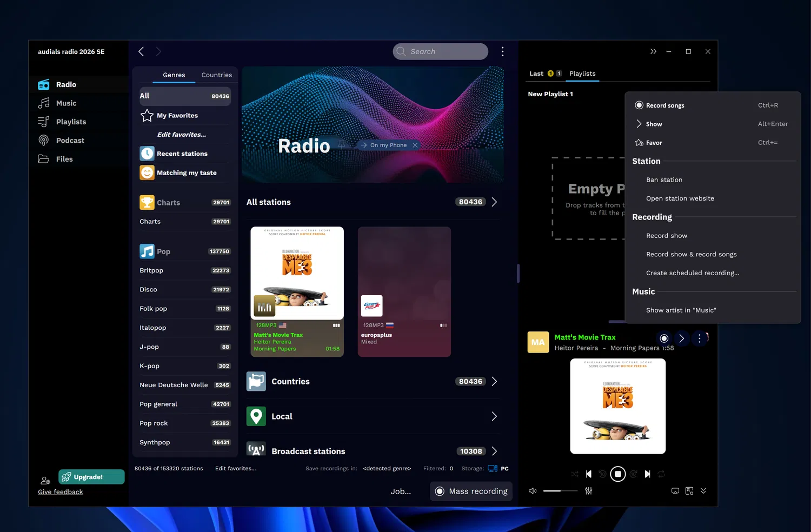Navigate back with the left arrow
This screenshot has height=532, width=811.
click(141, 51)
